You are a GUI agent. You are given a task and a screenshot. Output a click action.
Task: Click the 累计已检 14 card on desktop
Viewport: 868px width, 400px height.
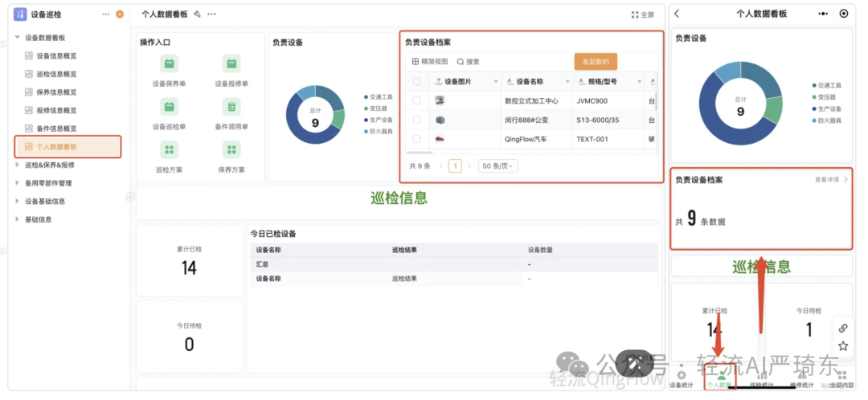(190, 260)
